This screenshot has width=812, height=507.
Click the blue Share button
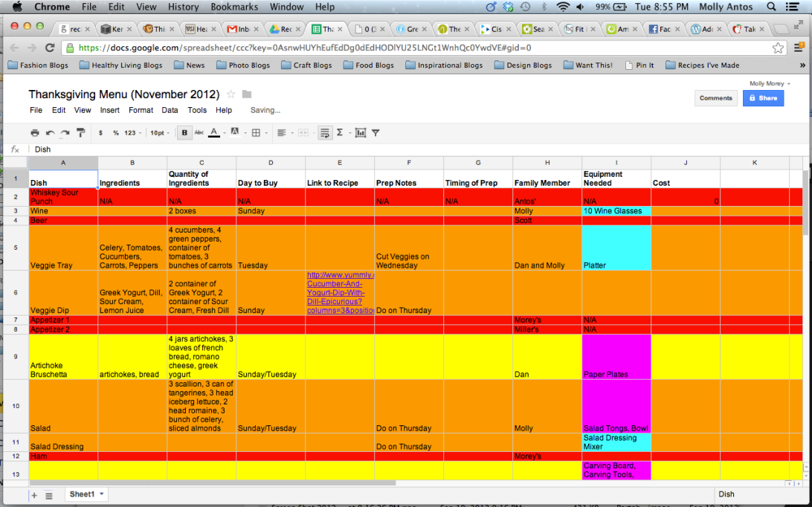pyautogui.click(x=763, y=98)
